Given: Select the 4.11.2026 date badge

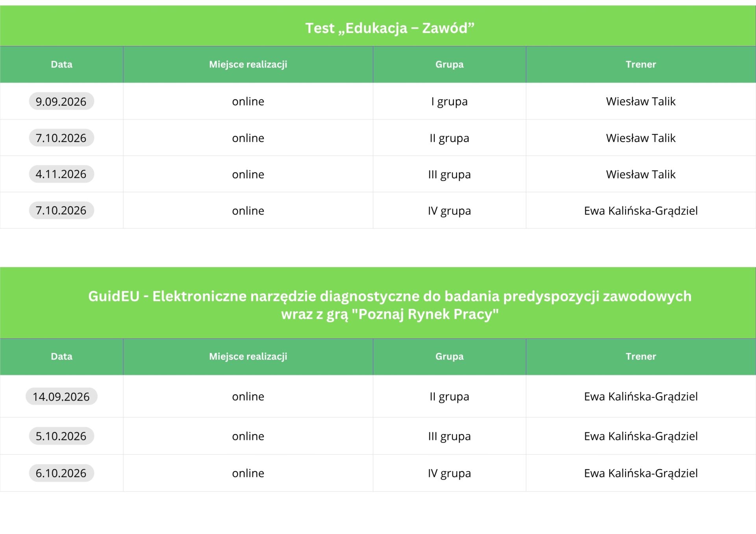Looking at the screenshot, I should [x=61, y=174].
